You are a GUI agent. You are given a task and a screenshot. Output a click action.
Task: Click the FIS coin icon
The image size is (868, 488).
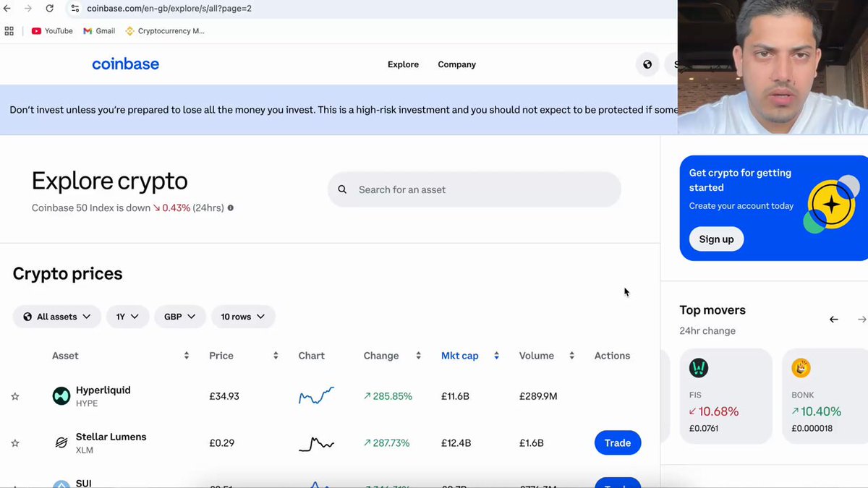click(x=699, y=368)
